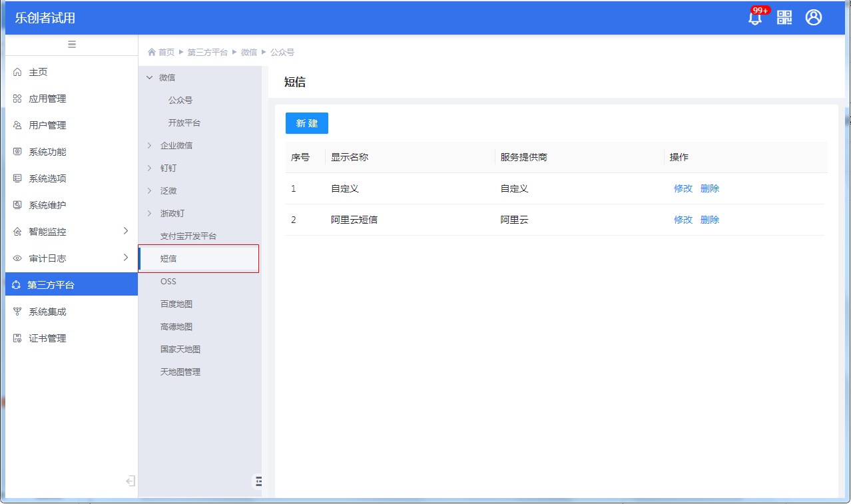Click the QR code icon
Image resolution: width=851 pixels, height=504 pixels.
784,18
